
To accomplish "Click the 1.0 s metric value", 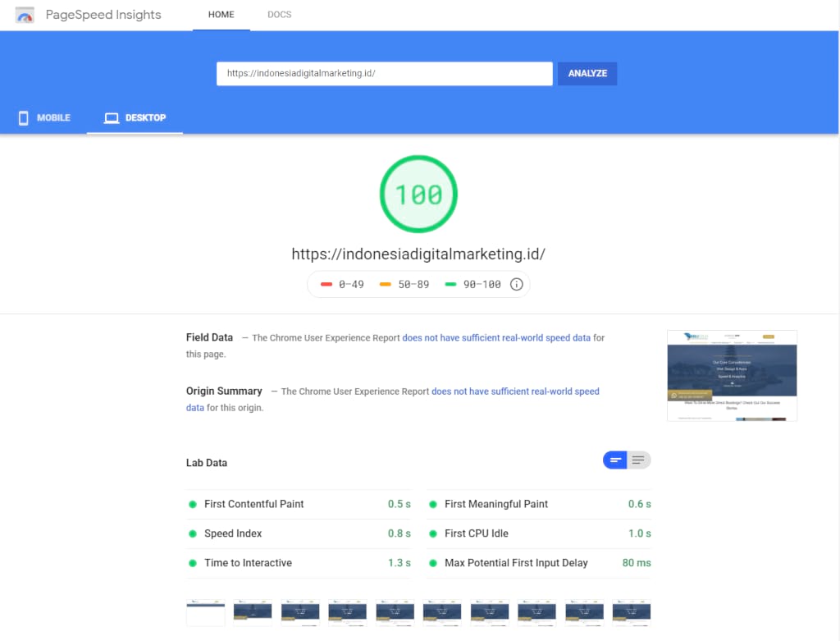I will pyautogui.click(x=640, y=533).
